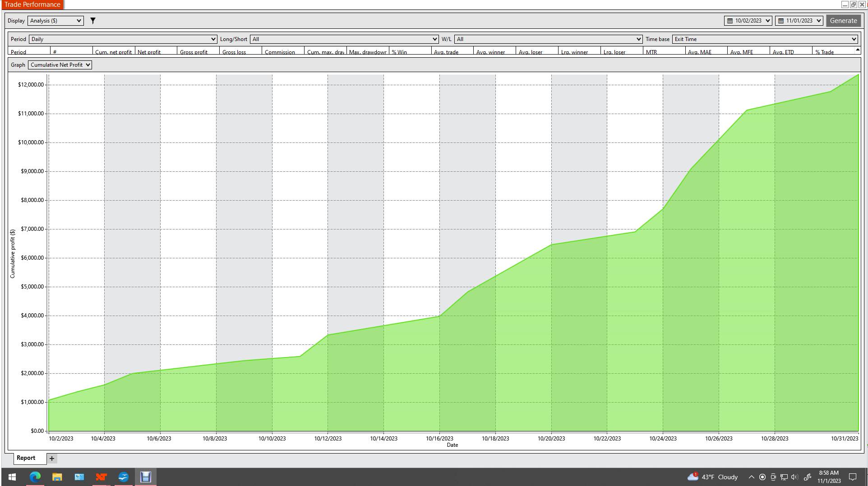Viewport: 868px width, 486px height.
Task: Open the Period Daily dropdown
Action: tap(123, 39)
